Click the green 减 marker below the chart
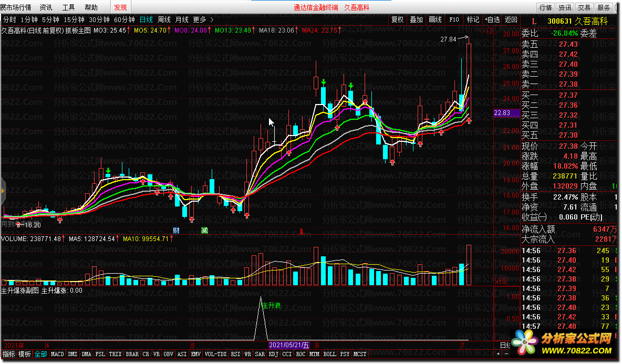The height and width of the screenshot is (364, 622). [204, 231]
